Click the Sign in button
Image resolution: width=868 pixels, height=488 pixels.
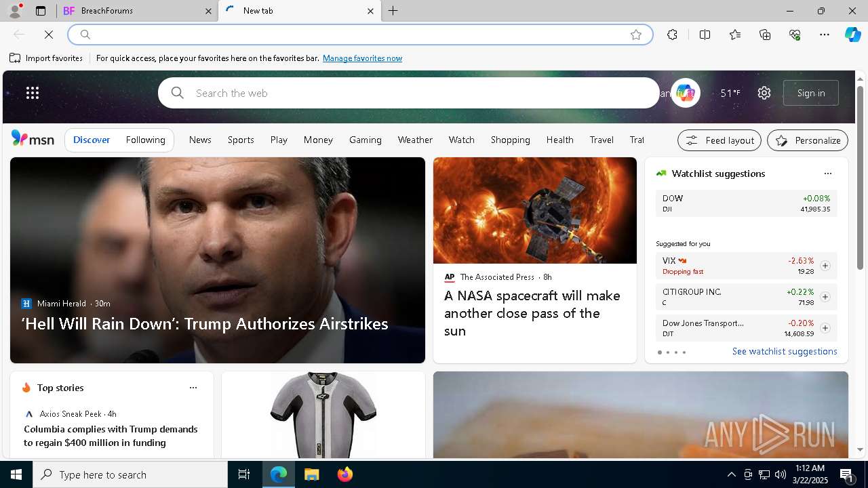coord(811,93)
